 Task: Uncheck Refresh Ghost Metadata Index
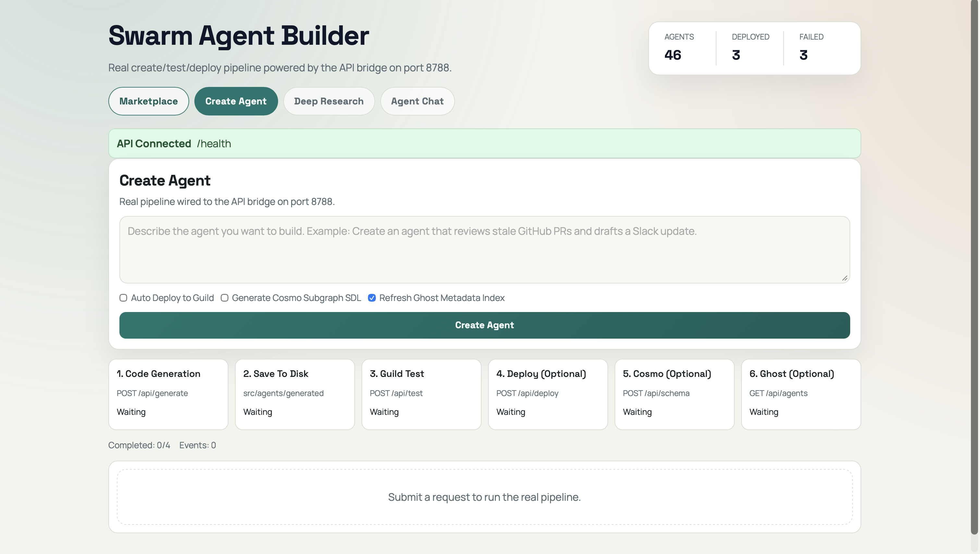pos(372,298)
